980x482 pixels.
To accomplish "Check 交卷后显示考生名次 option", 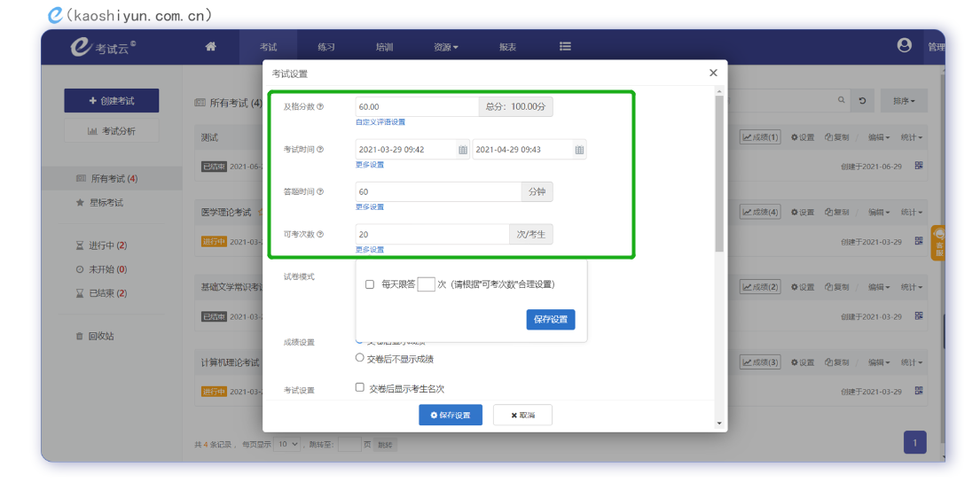I will (x=359, y=387).
